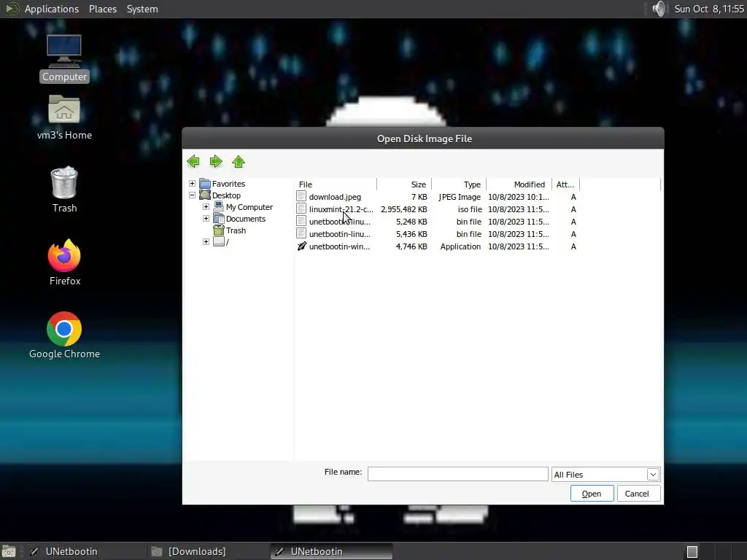Open the Places menu
The image size is (747, 560).
pos(102,9)
